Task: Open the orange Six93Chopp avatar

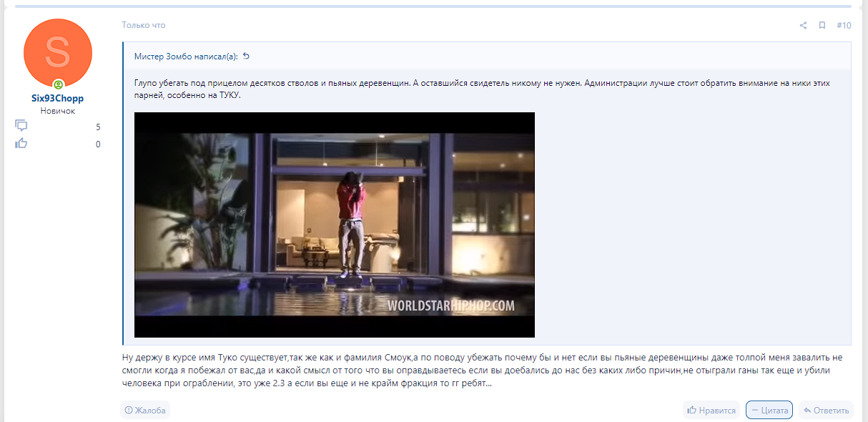Action: pyautogui.click(x=58, y=53)
